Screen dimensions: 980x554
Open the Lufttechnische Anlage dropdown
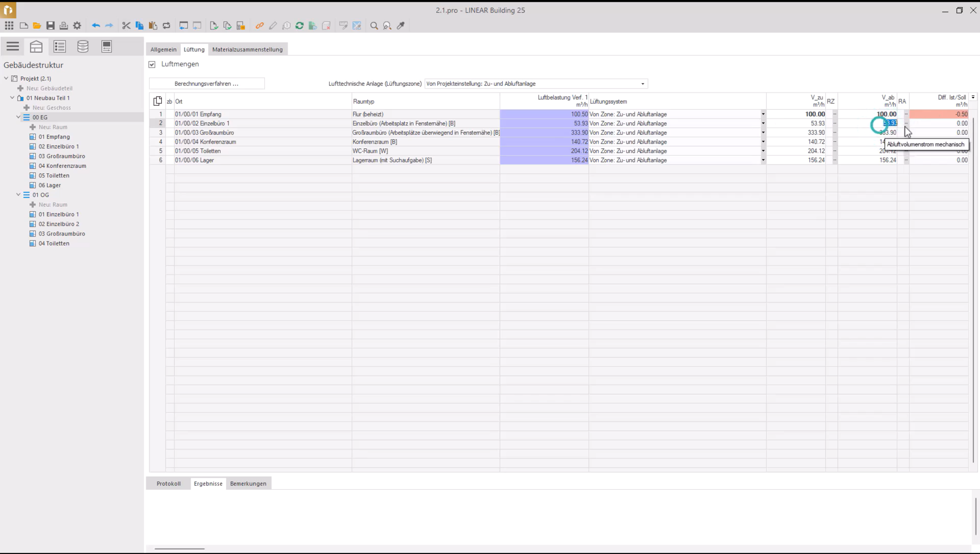tap(642, 84)
